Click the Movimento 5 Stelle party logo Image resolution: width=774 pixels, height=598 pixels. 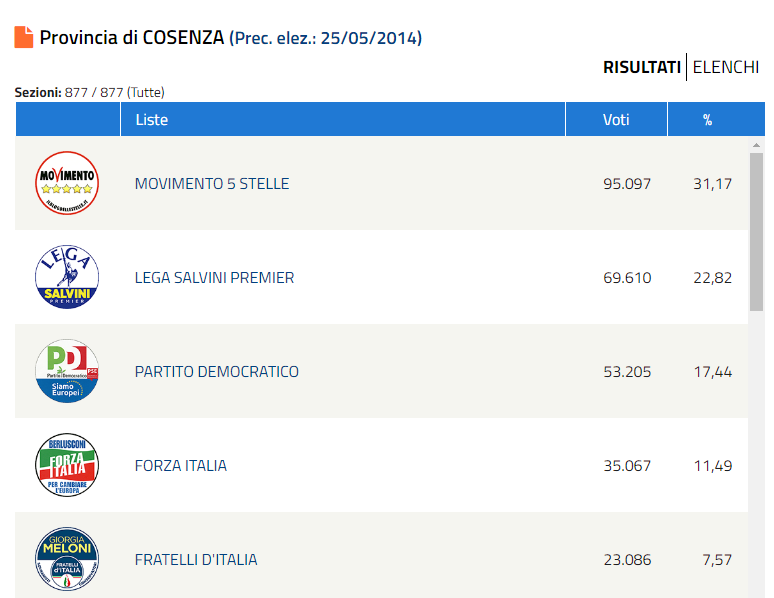click(x=67, y=183)
